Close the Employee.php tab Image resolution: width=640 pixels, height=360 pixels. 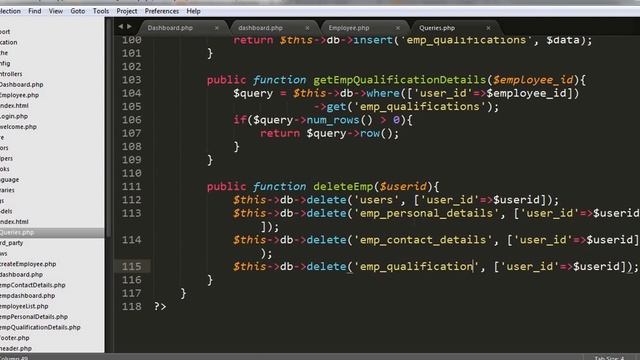tap(398, 28)
